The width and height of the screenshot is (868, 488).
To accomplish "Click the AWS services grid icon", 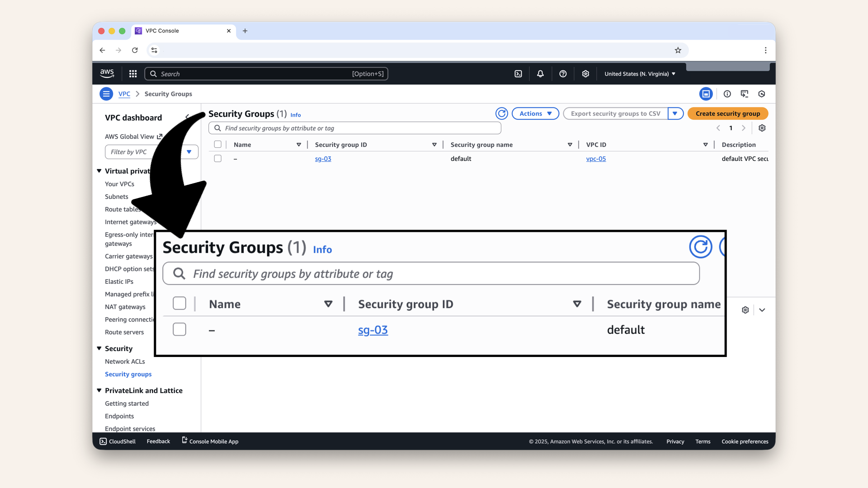I will [132, 73].
